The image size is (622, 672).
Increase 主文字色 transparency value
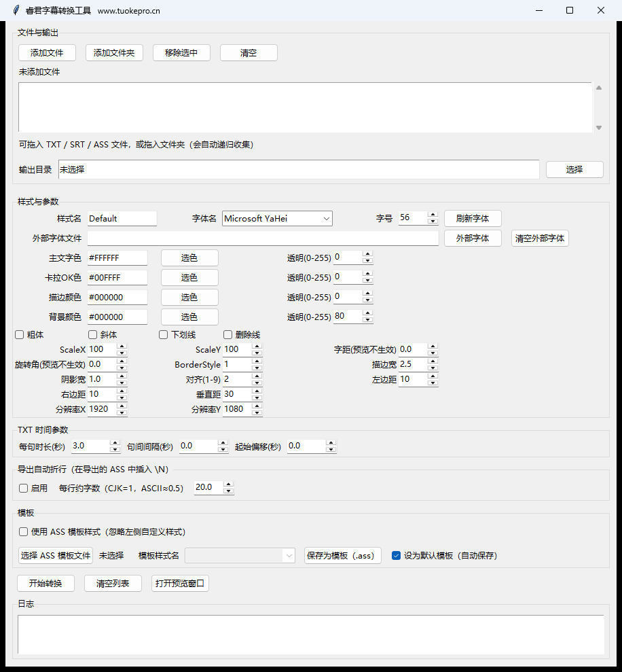[x=367, y=254]
